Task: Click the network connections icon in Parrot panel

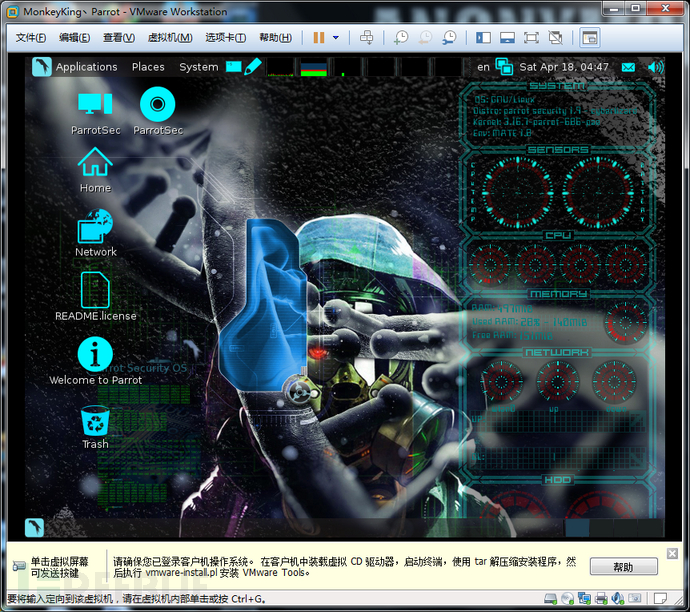Action: click(x=504, y=67)
